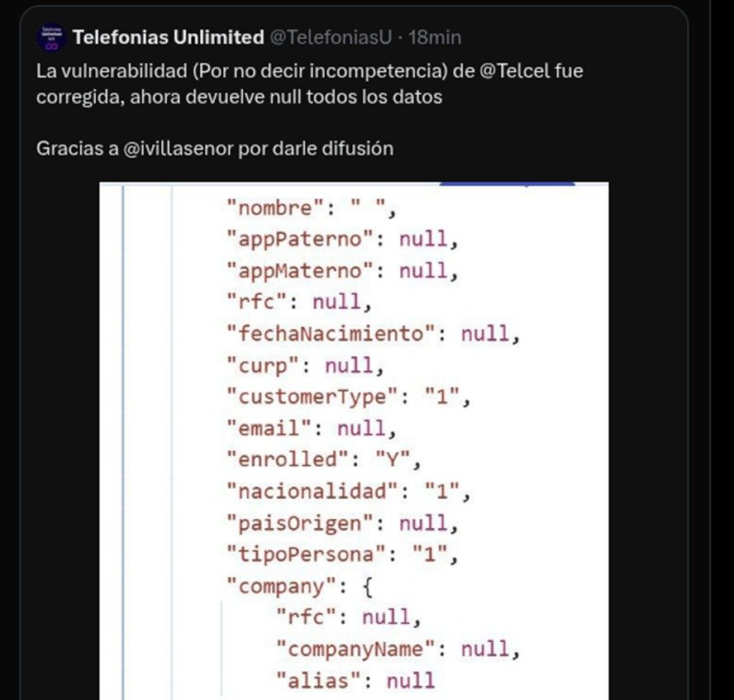Open the 18min tweet timestamp
The height and width of the screenshot is (700, 734).
coord(435,37)
